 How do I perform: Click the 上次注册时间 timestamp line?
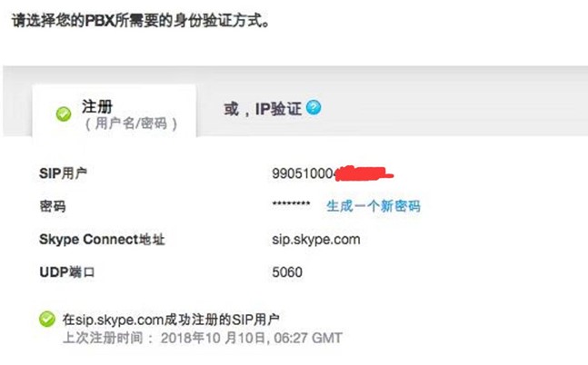[x=203, y=338]
